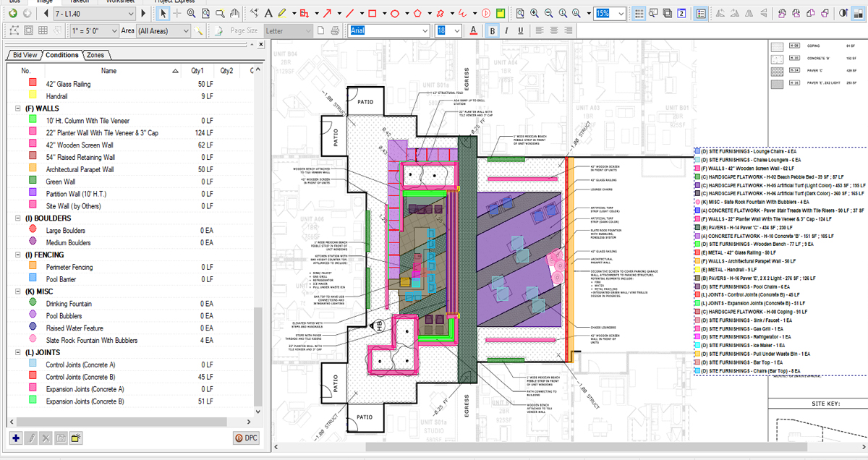Image resolution: width=868 pixels, height=460 pixels.
Task: Click the grid table icon in second toolbar
Action: (x=43, y=30)
